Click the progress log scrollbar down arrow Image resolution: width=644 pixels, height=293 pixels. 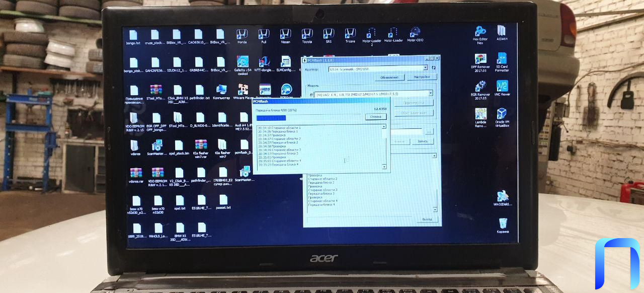tap(384, 167)
